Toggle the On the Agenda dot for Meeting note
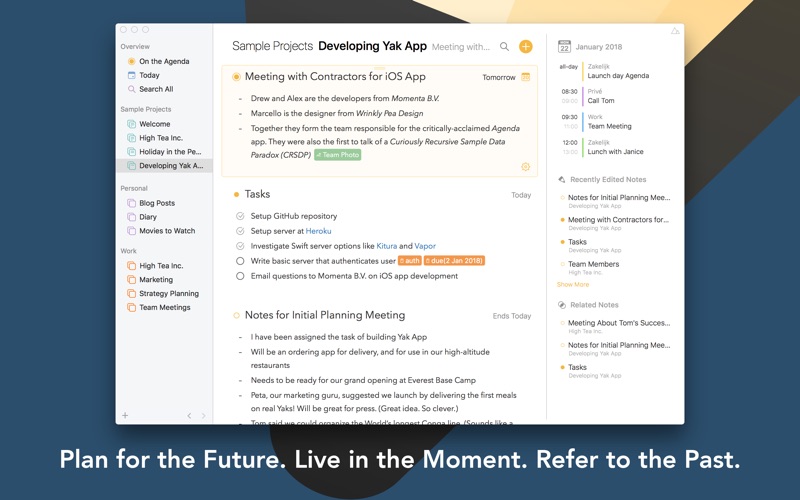Viewport: 800px width, 500px height. tap(236, 77)
